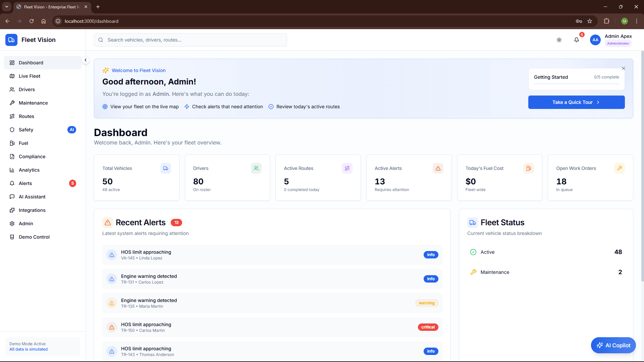Viewport: 644px width, 362px height.
Task: Open the Maintenance panel
Action: coord(33,103)
